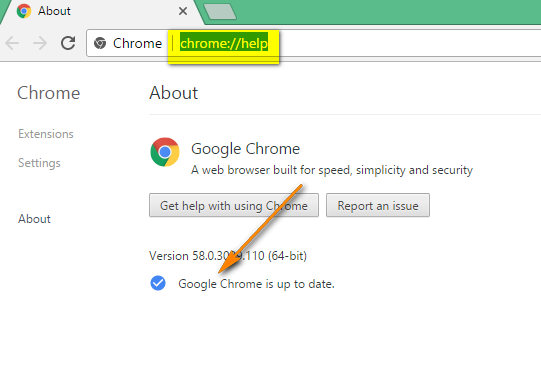This screenshot has width=541, height=385.
Task: Click Get help with using Chrome
Action: click(x=234, y=205)
